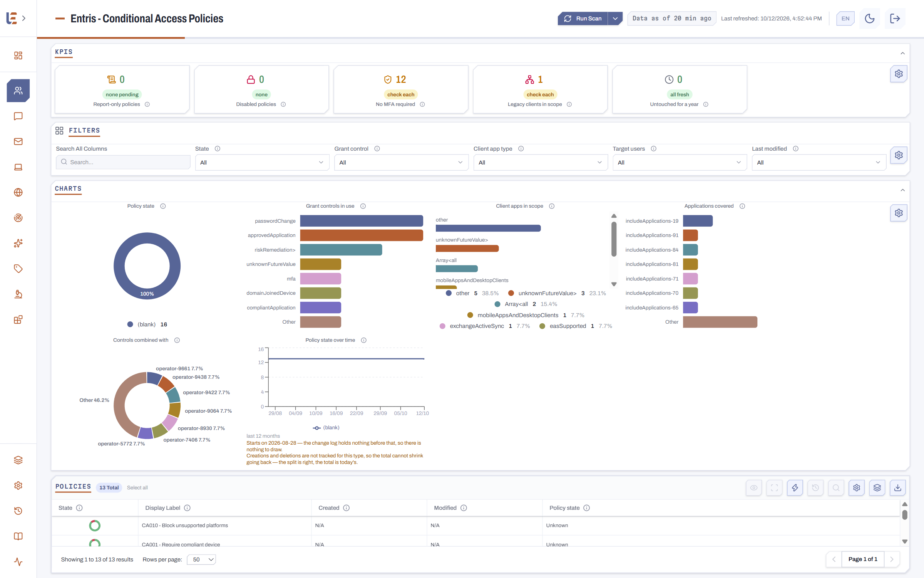Click the logout icon in header
The height and width of the screenshot is (578, 924).
point(895,18)
